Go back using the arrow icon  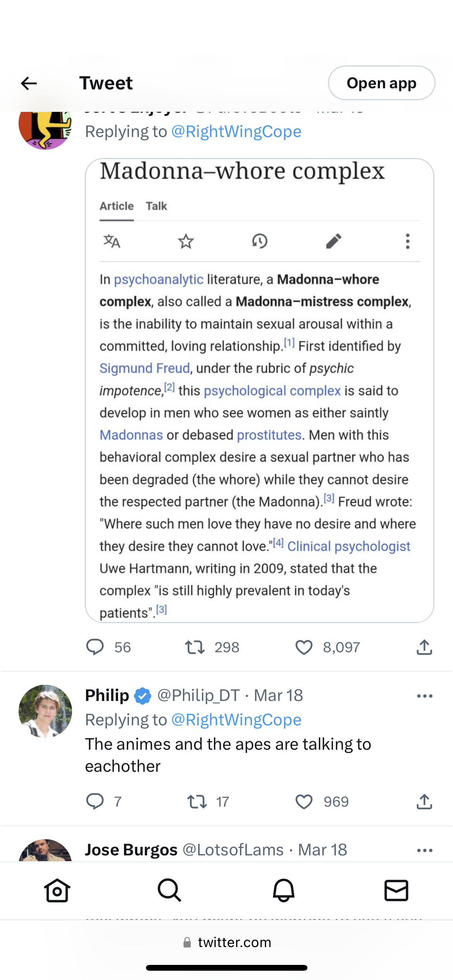pos(29,83)
